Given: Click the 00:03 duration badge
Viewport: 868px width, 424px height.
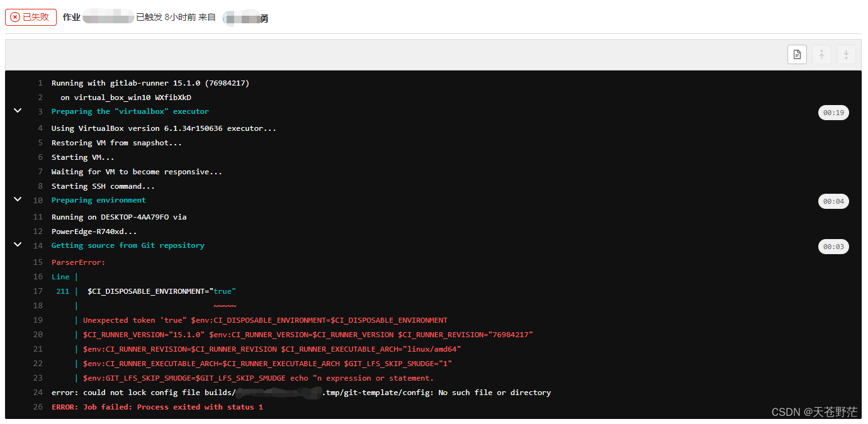Looking at the screenshot, I should tap(833, 247).
